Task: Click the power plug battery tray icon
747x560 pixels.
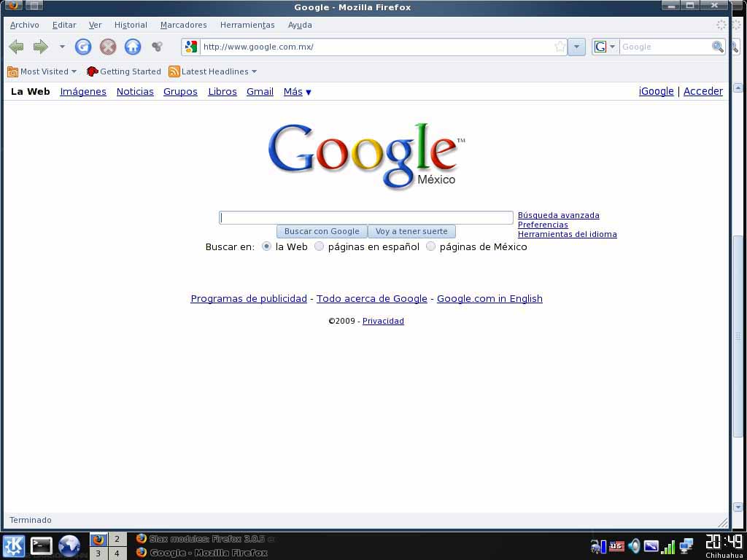Action: (598, 546)
